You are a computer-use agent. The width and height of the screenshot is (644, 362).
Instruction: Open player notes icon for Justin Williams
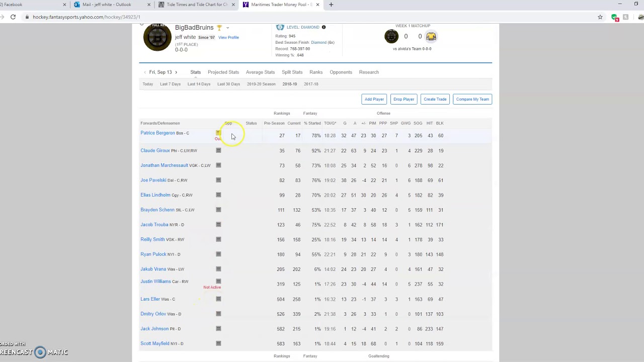218,281
